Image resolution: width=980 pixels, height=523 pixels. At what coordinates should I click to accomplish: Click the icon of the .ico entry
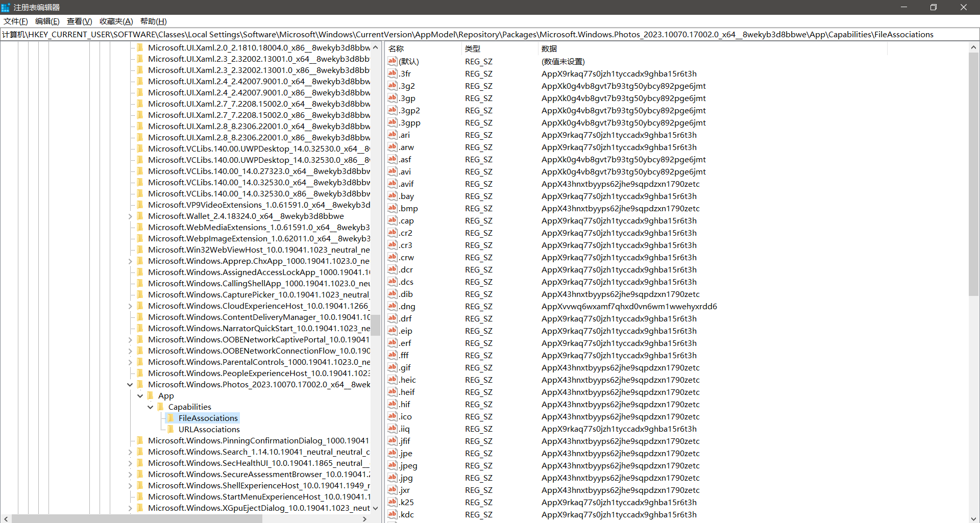pos(392,416)
